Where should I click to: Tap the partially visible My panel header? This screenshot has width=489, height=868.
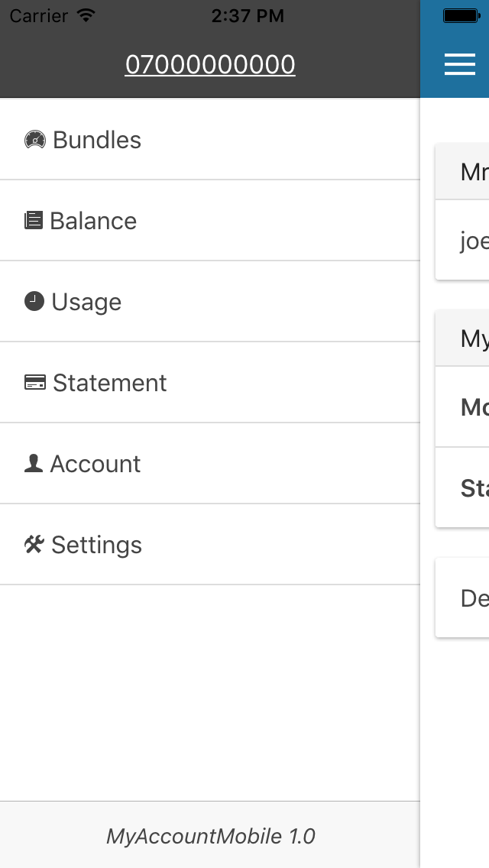point(462,338)
